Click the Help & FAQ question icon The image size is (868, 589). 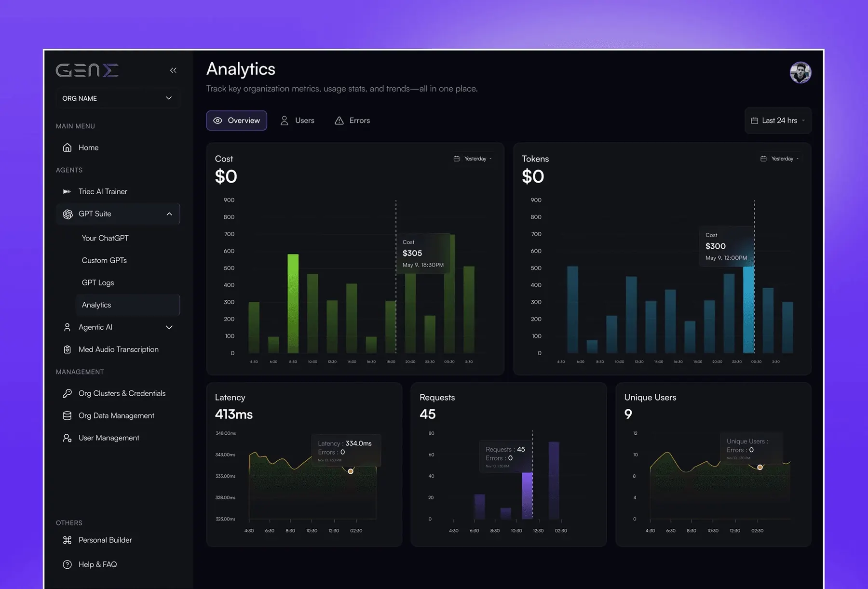pos(68,564)
